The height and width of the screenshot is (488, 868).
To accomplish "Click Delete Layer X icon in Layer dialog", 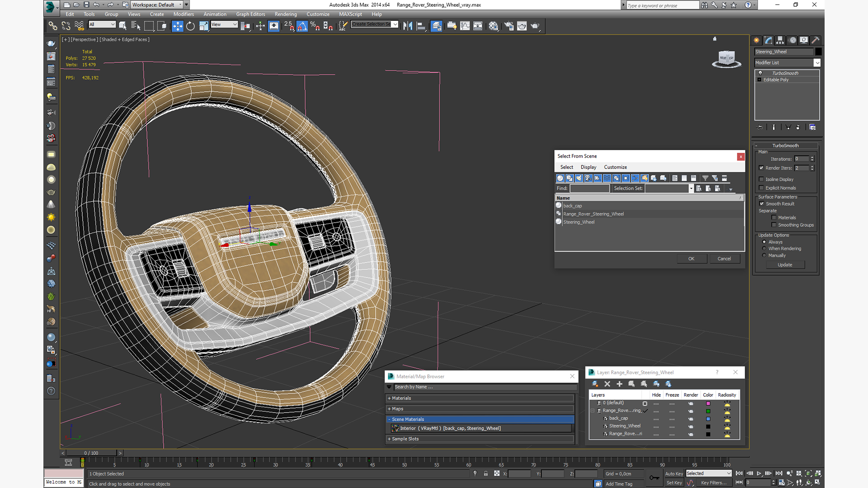I will point(607,384).
